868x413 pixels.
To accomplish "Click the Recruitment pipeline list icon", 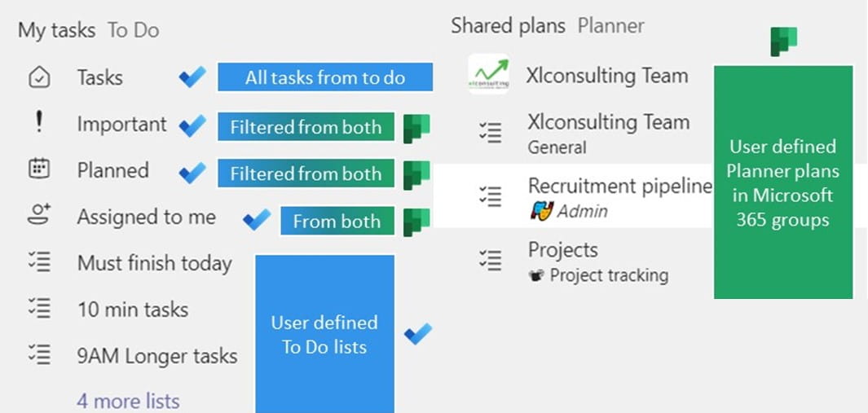I will (x=491, y=196).
